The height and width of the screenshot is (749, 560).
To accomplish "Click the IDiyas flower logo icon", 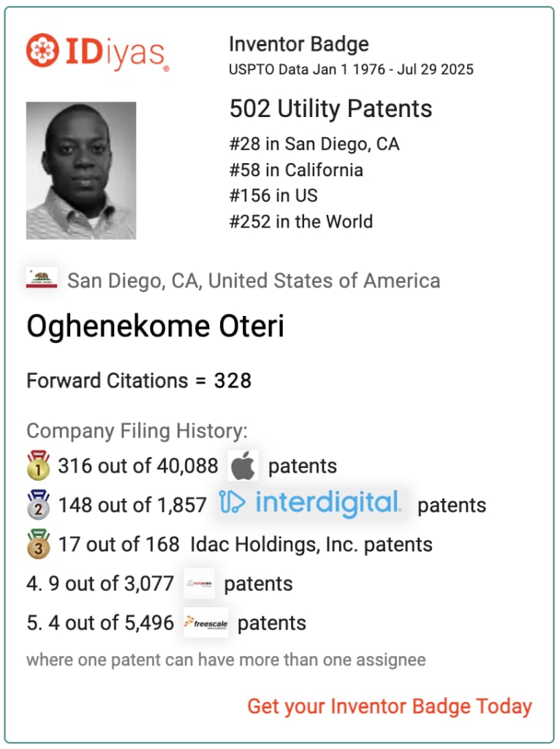I will [42, 50].
